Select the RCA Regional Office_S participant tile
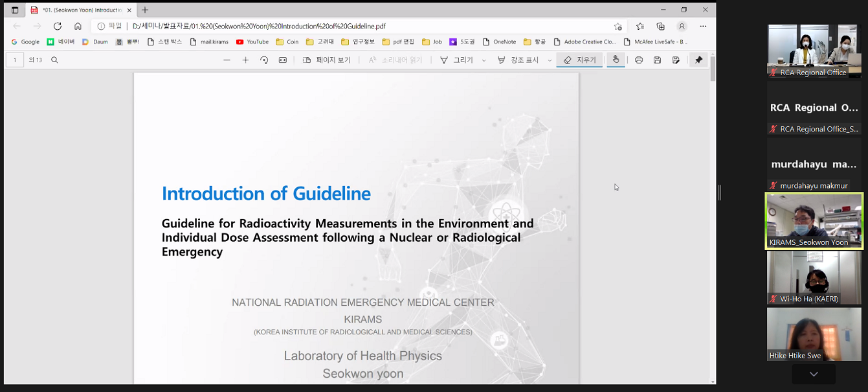The width and height of the screenshot is (868, 392). point(814,108)
